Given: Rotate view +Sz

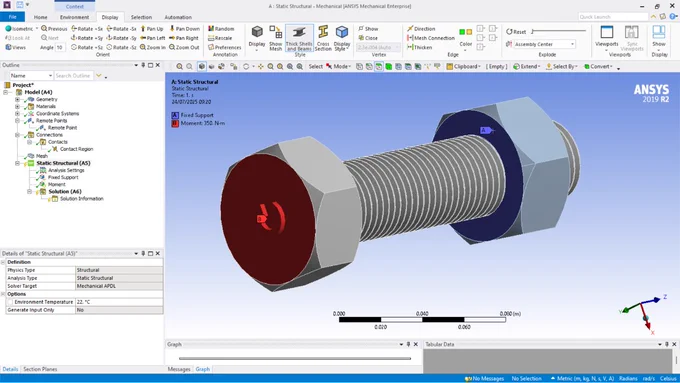Looking at the screenshot, I should (x=87, y=47).
